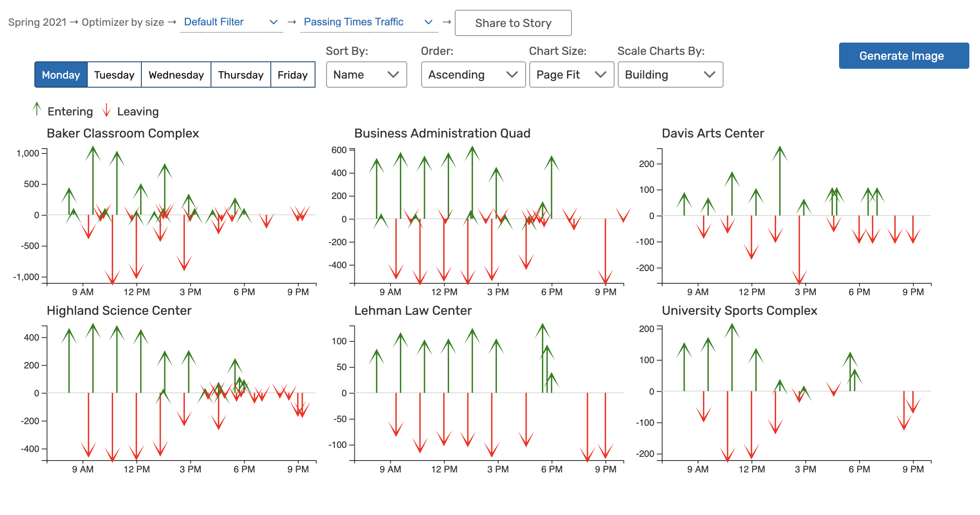
Task: Click the Ascending order chevron arrow
Action: (x=512, y=75)
